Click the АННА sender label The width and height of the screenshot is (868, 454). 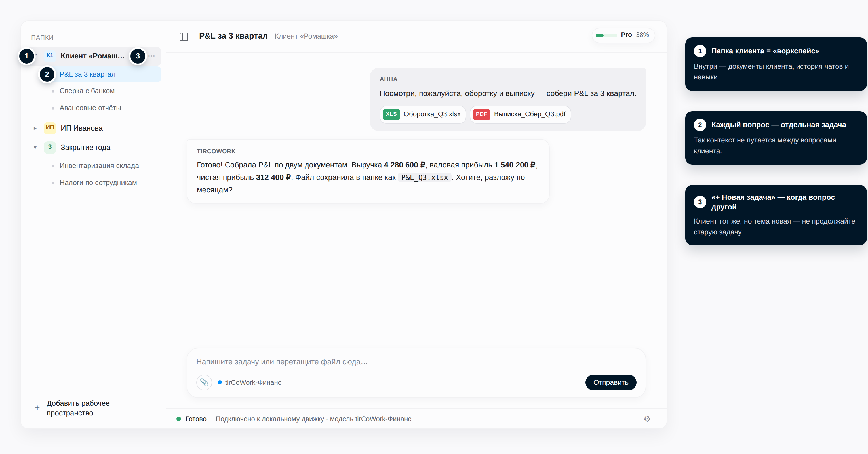click(388, 79)
